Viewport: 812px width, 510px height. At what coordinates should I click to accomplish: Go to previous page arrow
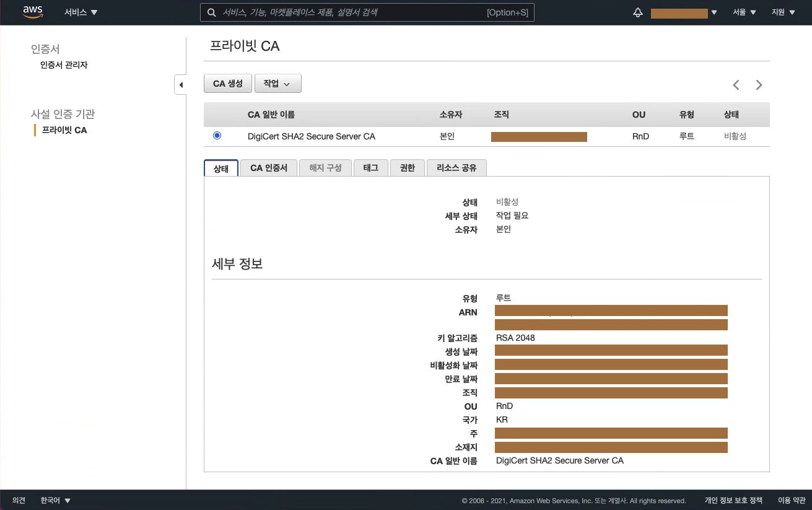pyautogui.click(x=736, y=85)
